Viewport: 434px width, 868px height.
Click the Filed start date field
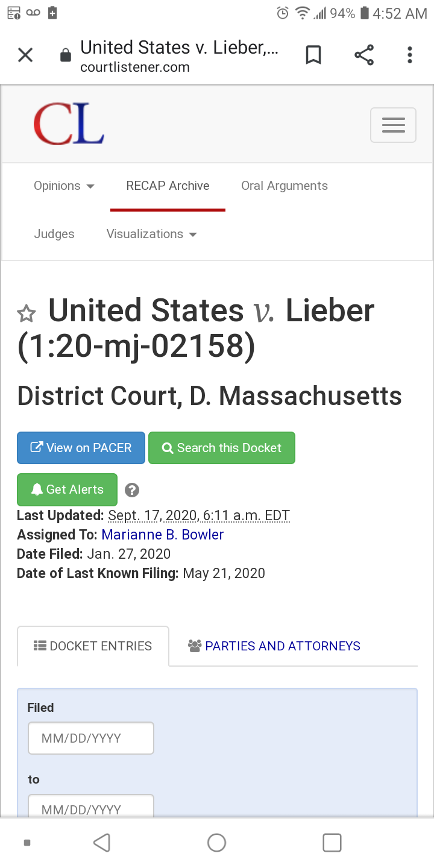coord(91,738)
